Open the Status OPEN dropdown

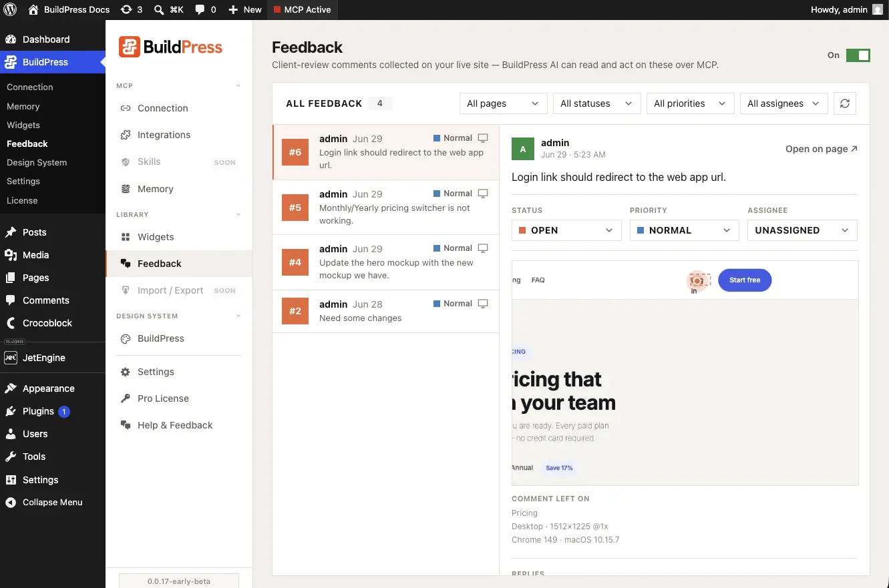tap(566, 230)
